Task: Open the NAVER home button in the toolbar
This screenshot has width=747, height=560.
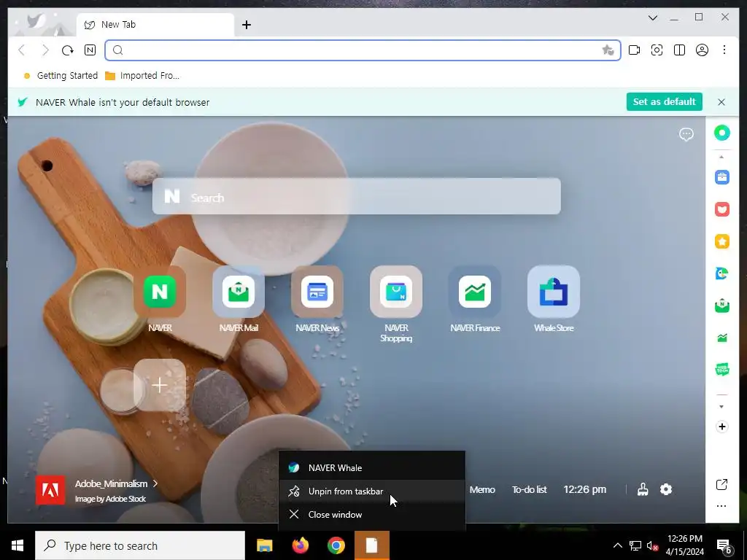Action: 90,50
